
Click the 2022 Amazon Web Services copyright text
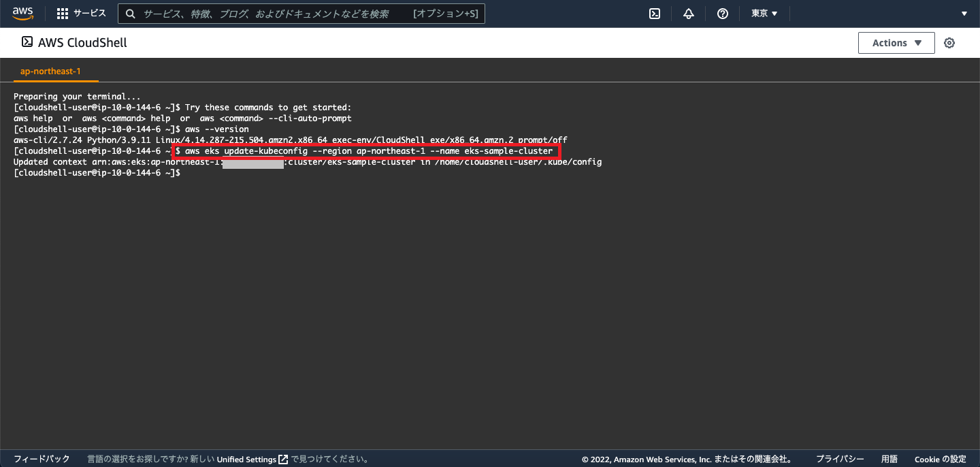coord(687,459)
